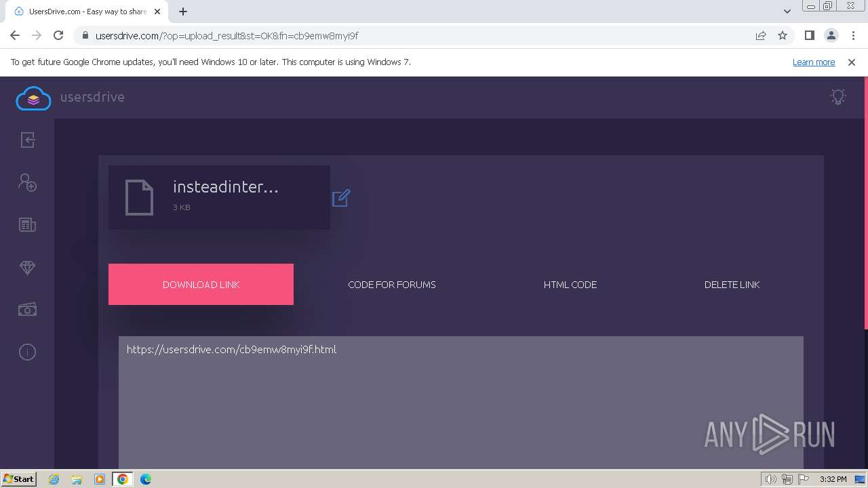The height and width of the screenshot is (488, 868).
Task: Open the login sidebar icon
Action: (x=27, y=140)
